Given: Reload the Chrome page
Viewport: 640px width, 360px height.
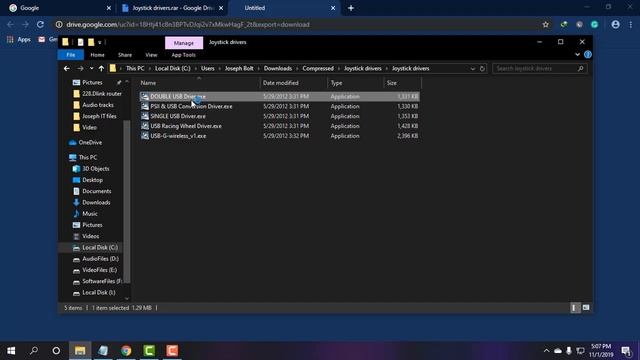Looking at the screenshot, I should pyautogui.click(x=40, y=24).
